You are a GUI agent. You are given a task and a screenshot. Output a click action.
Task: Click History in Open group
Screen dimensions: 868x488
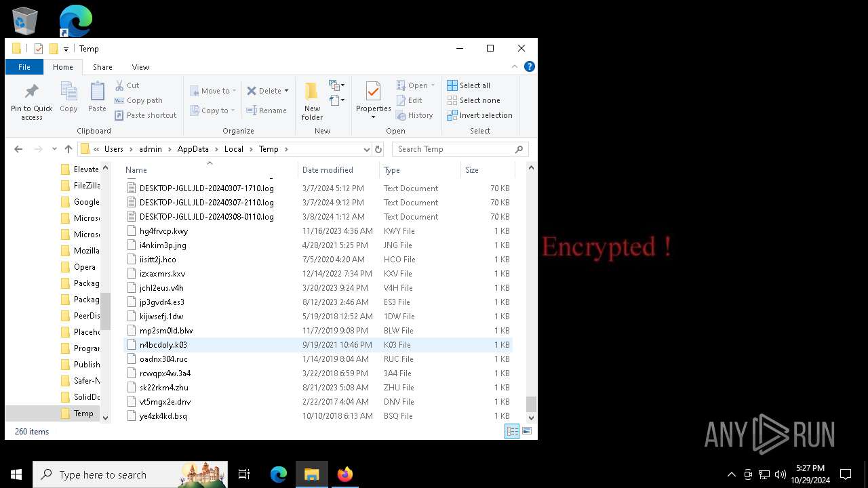click(414, 115)
